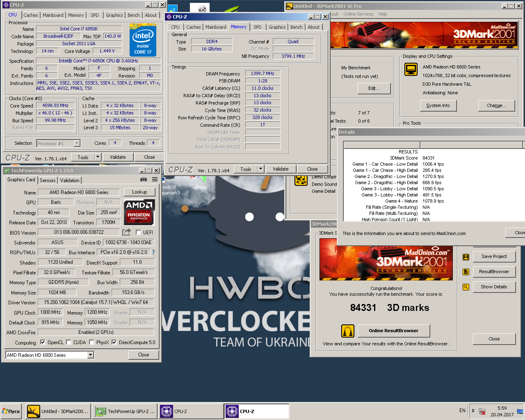Screen dimensions: 525x420
Task: Click the ResultBrowser button in 3DMark
Action: click(494, 272)
